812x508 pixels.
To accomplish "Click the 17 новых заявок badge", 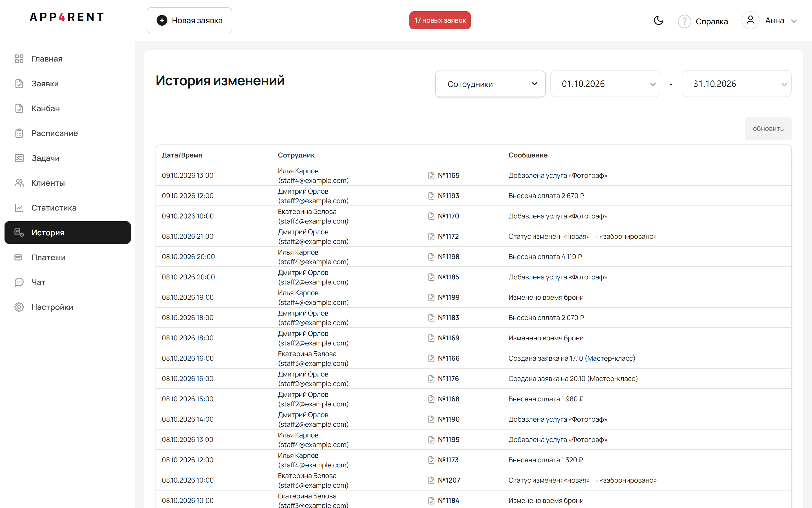I will [440, 21].
